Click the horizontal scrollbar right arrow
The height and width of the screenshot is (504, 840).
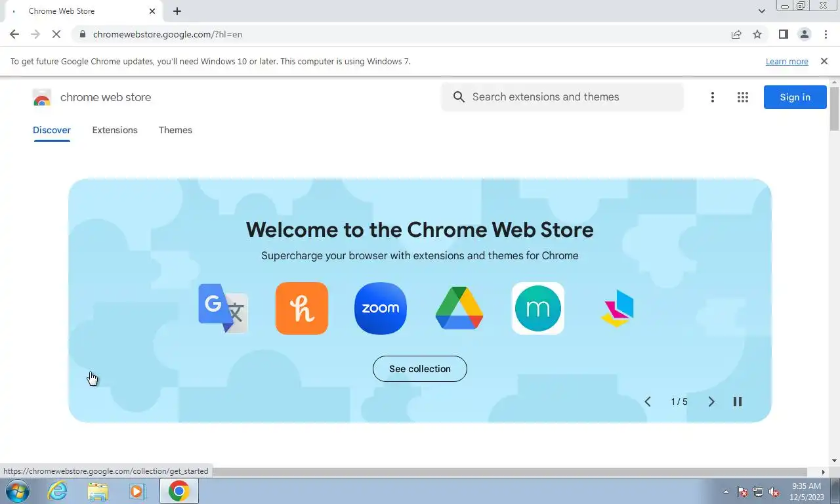pyautogui.click(x=824, y=472)
